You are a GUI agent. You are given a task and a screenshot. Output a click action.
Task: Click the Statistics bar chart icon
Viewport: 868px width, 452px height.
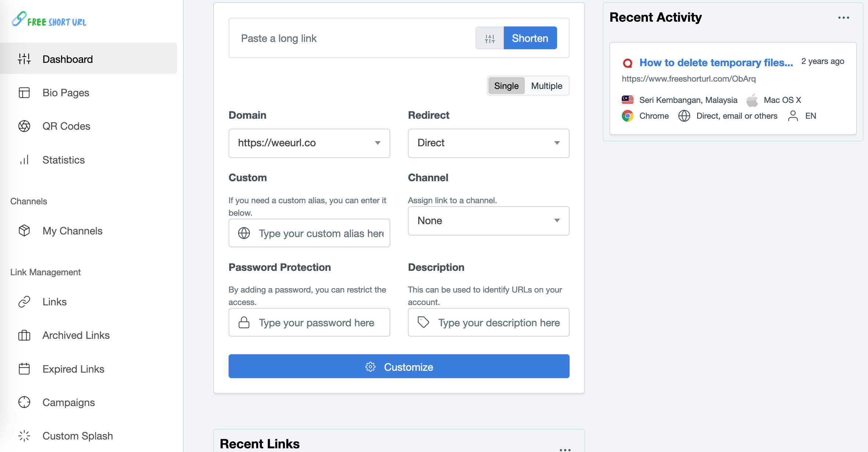point(24,160)
